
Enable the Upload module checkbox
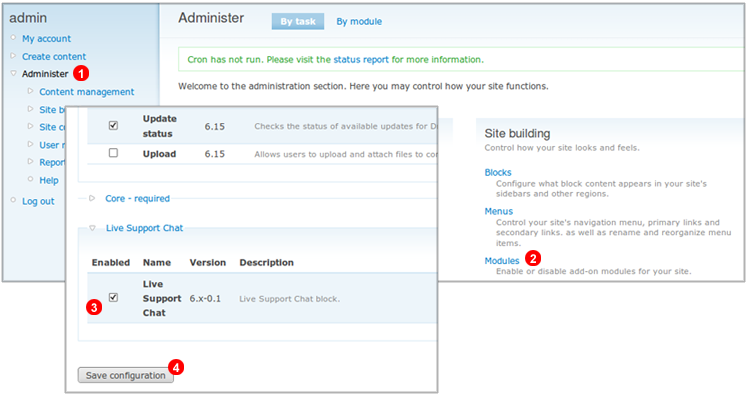point(113,153)
